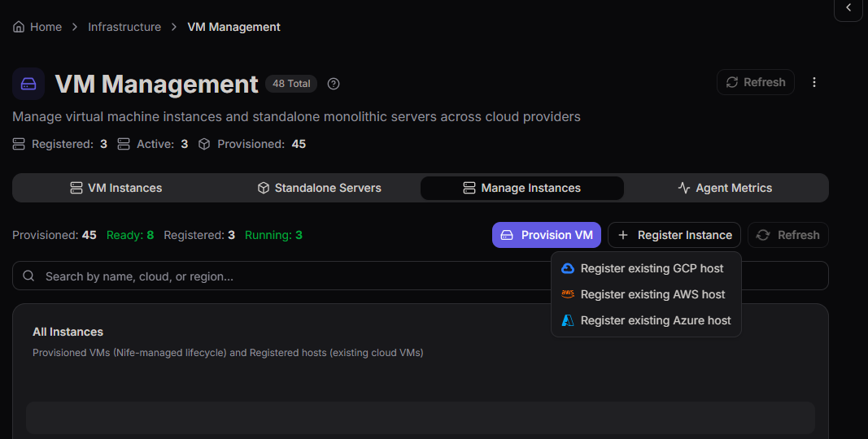
Task: Click the magnifier search icon
Action: coord(28,276)
